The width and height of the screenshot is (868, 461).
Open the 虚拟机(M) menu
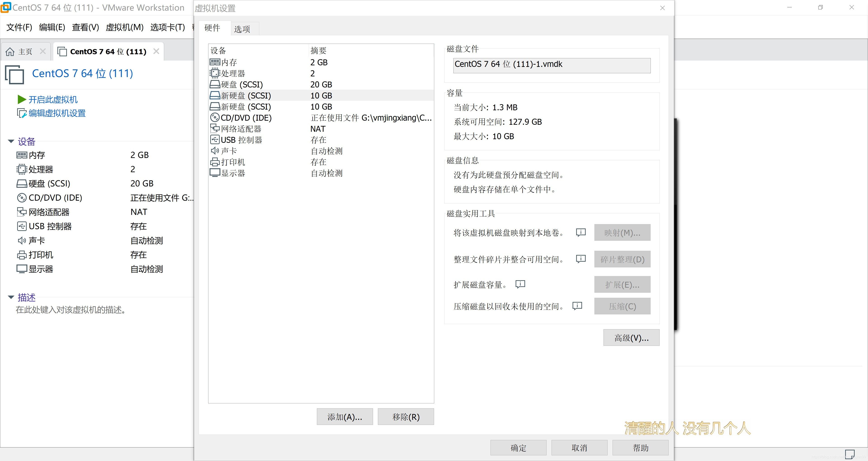click(x=124, y=27)
